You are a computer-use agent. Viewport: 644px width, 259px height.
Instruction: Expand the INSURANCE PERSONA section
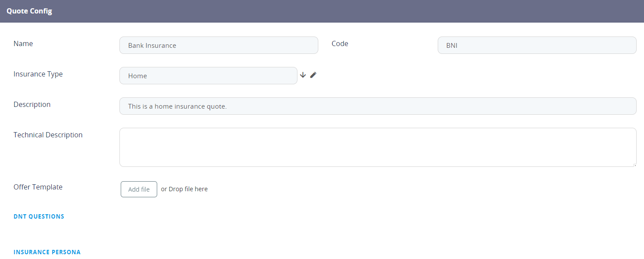[x=47, y=252]
